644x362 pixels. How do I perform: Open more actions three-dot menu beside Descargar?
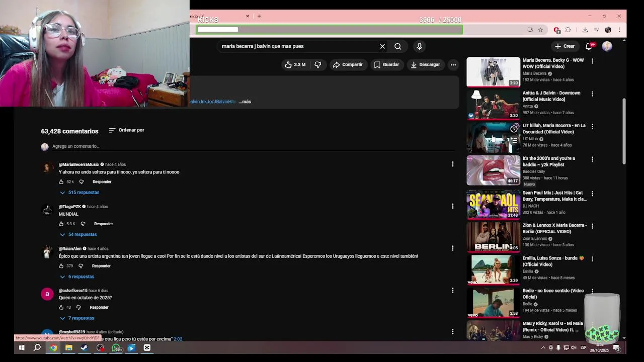[453, 64]
